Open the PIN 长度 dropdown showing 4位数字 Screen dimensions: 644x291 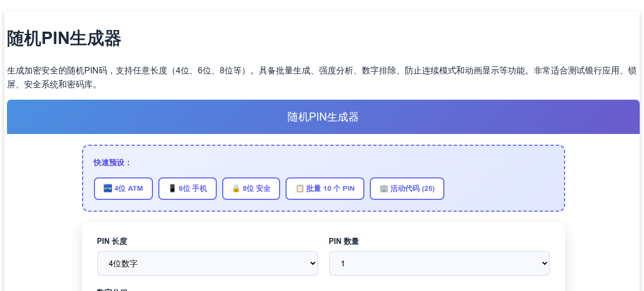[x=208, y=264]
